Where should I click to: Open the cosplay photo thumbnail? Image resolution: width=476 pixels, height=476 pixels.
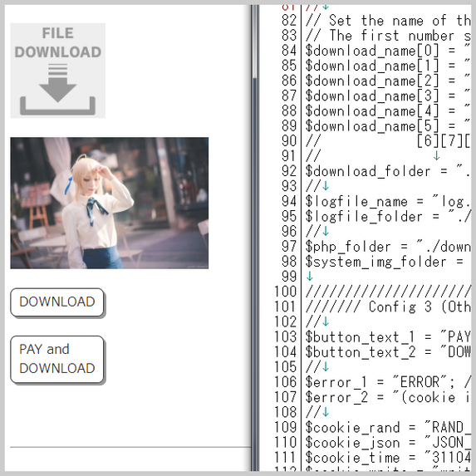click(110, 203)
